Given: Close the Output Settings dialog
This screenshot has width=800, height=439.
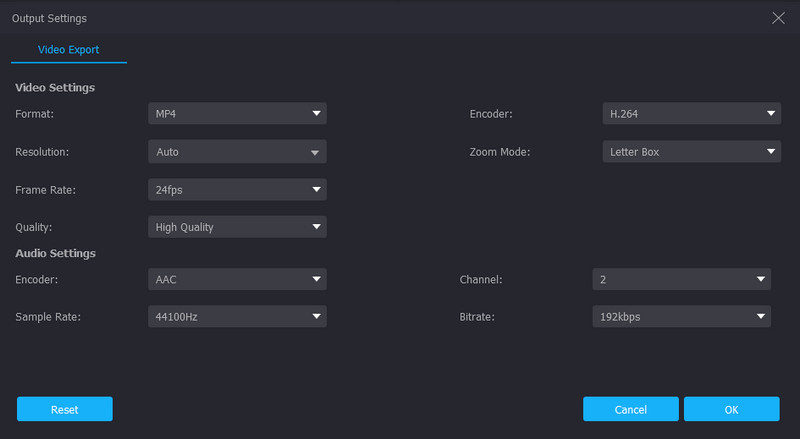Looking at the screenshot, I should click(779, 18).
